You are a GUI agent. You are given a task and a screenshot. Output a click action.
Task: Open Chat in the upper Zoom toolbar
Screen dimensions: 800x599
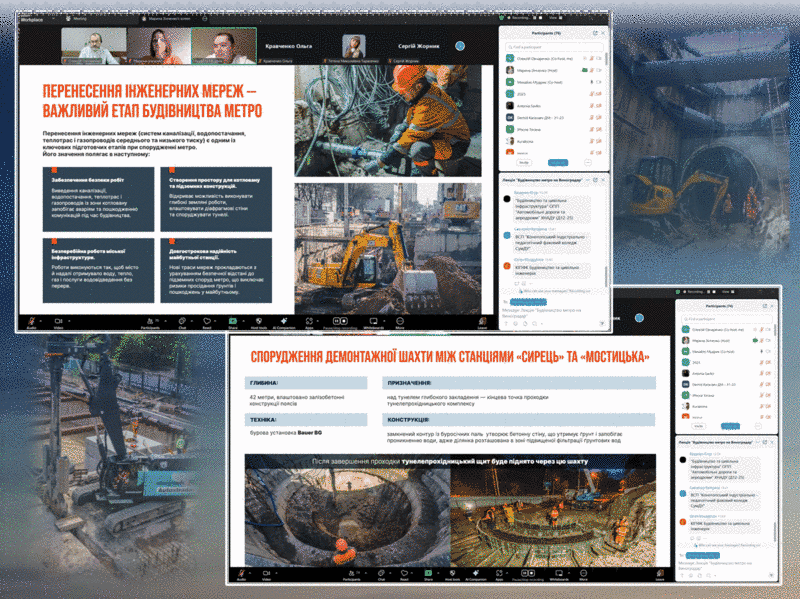(x=182, y=322)
